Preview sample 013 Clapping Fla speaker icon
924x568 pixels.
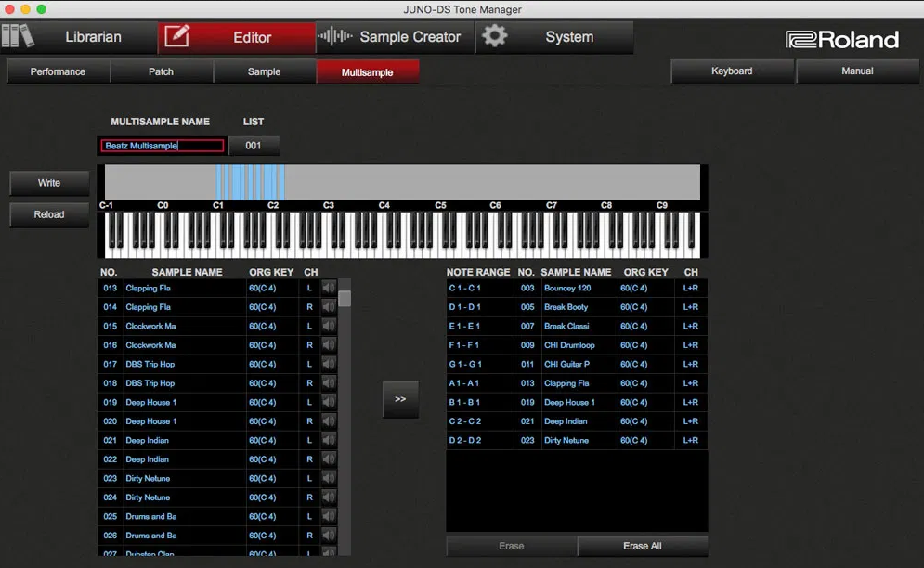329,288
